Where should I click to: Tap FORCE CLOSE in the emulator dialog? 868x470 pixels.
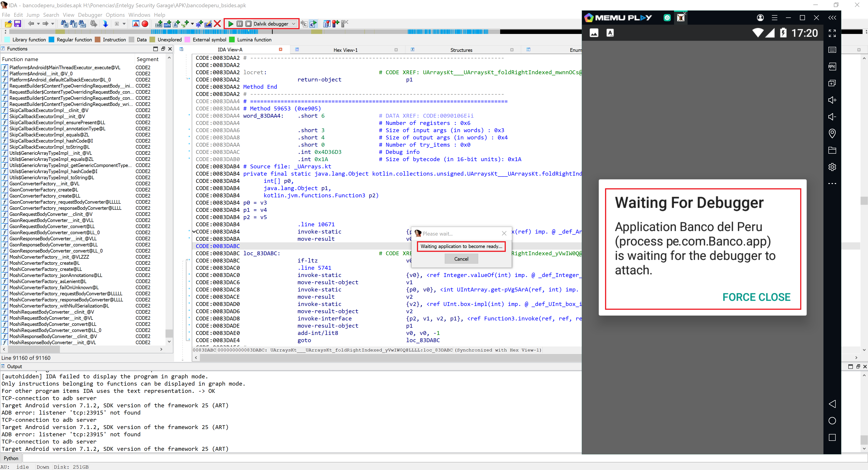coord(756,297)
